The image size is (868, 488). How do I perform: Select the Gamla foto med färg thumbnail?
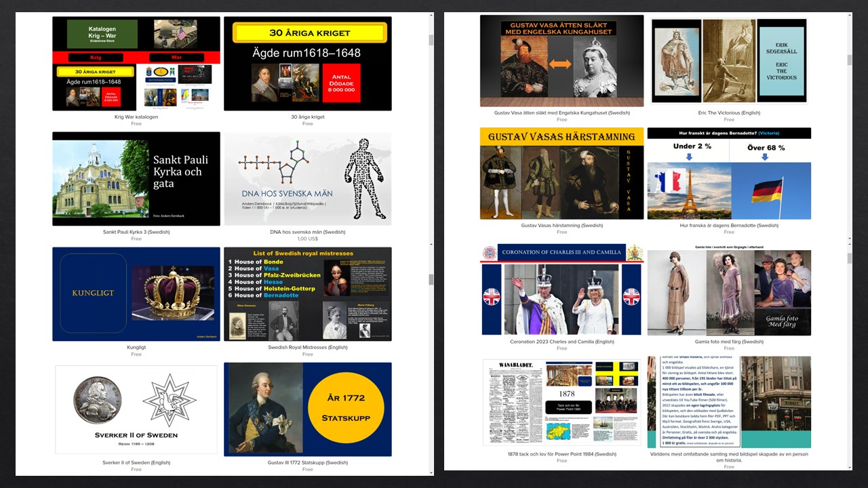point(729,290)
